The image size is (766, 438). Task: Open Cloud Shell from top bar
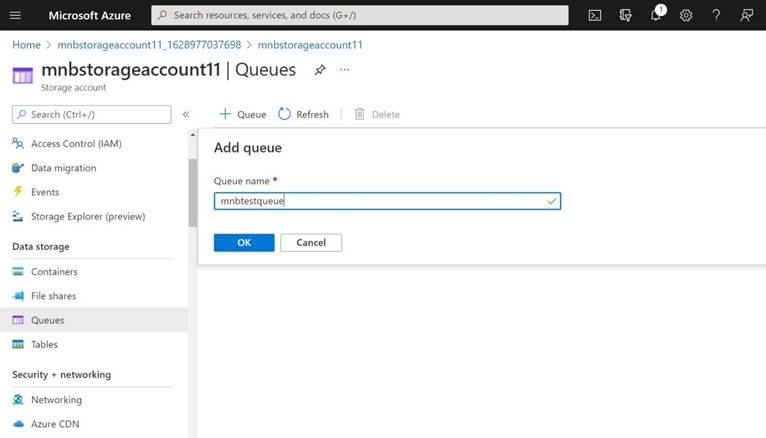[x=595, y=16]
